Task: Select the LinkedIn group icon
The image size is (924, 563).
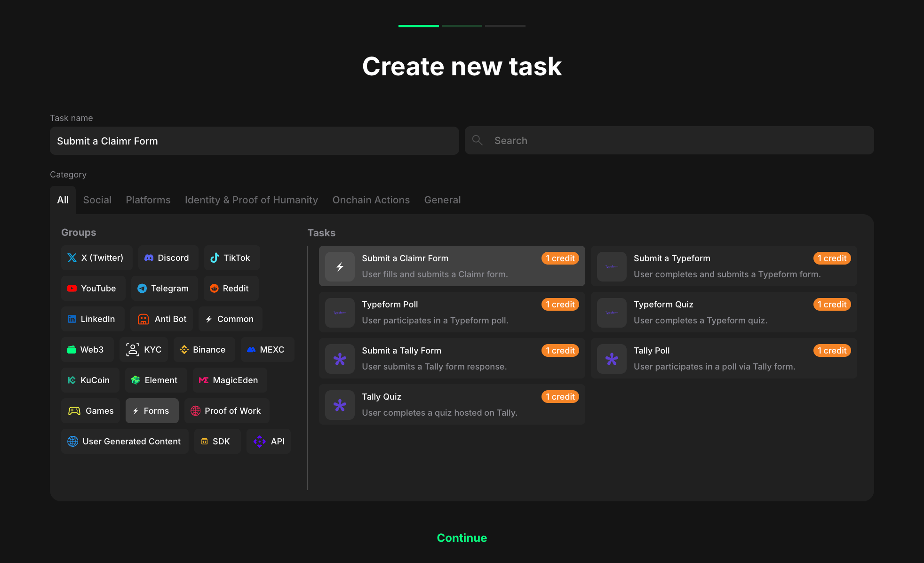Action: [x=72, y=319]
